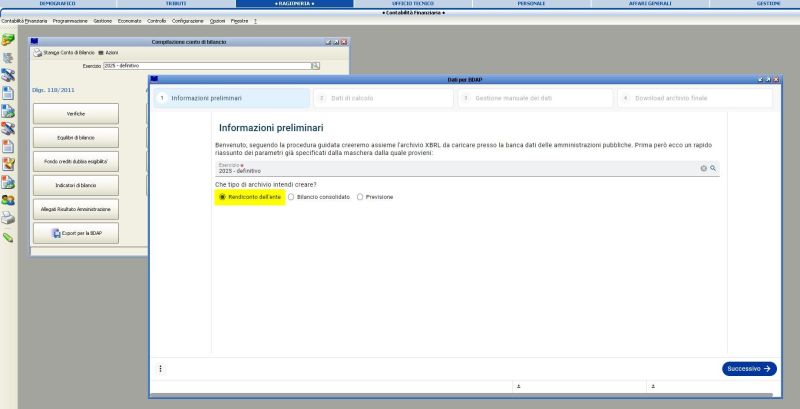The width and height of the screenshot is (800, 409).
Task: Click the Compilazione conto di bilancio title icon
Action: tap(35, 41)
